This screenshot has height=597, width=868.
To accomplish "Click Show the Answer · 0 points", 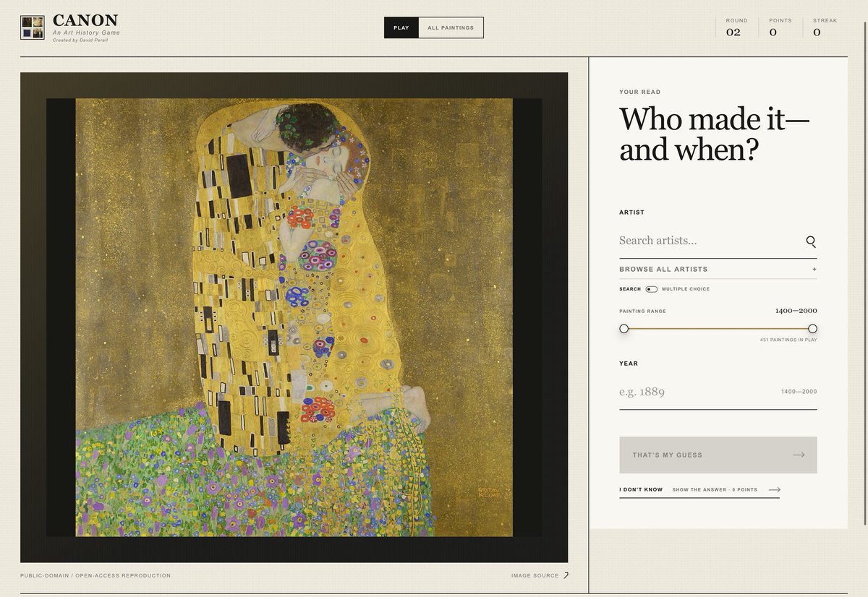I will pos(715,490).
